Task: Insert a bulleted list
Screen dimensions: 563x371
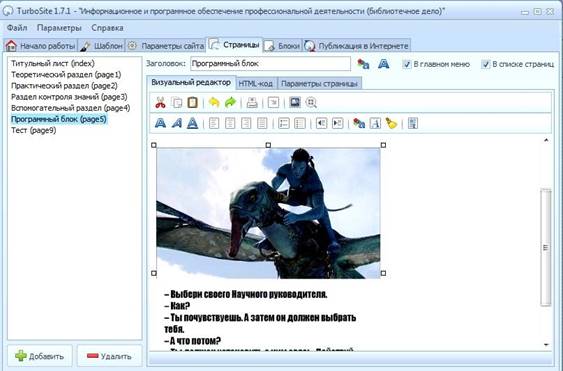Action: 284,124
